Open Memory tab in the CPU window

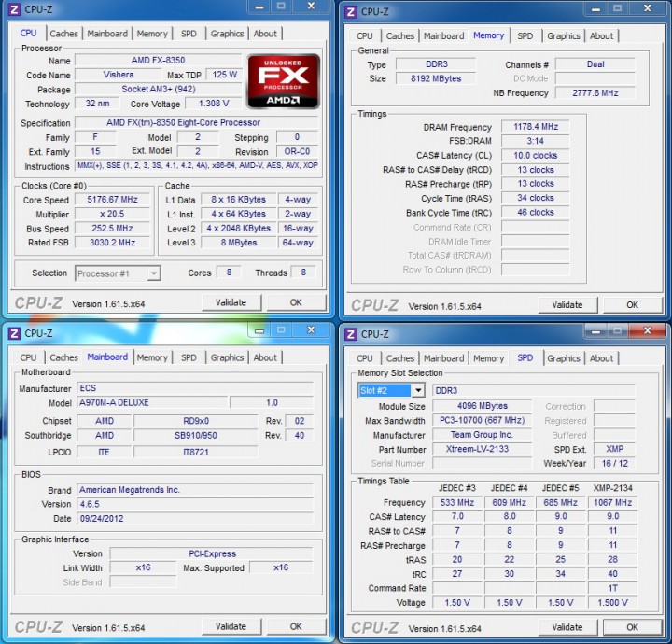(152, 34)
